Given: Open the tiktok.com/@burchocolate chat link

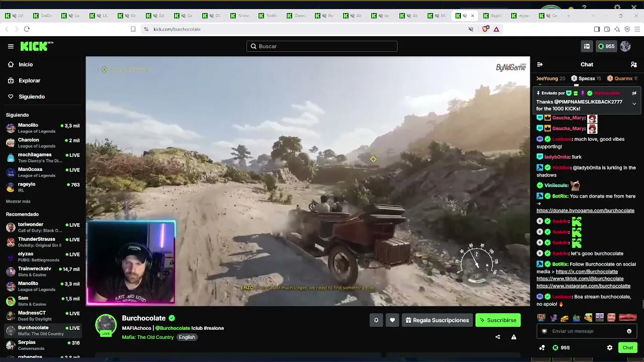Looking at the screenshot, I should pos(580,279).
